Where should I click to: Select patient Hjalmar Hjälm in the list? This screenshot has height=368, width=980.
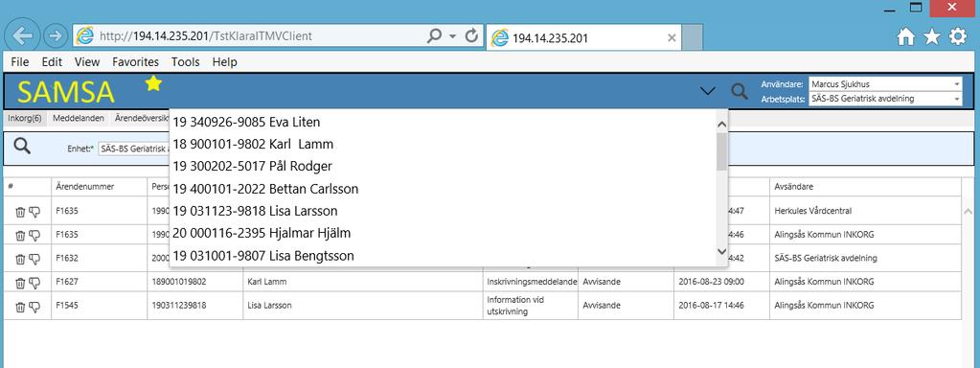click(x=443, y=234)
